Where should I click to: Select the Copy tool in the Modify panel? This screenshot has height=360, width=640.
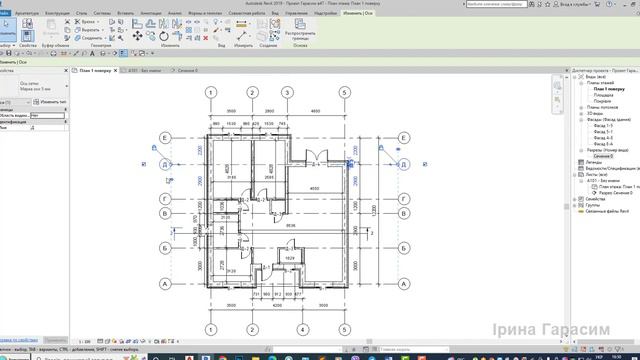pos(151,36)
